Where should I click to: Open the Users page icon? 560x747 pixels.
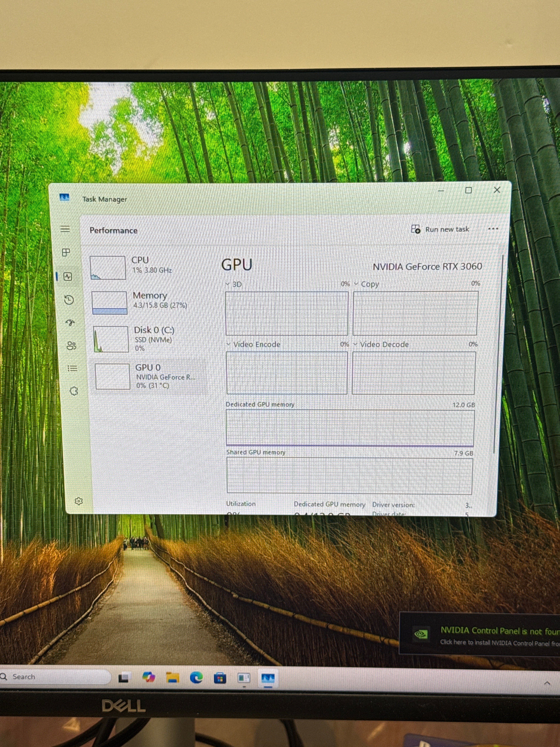click(x=71, y=346)
